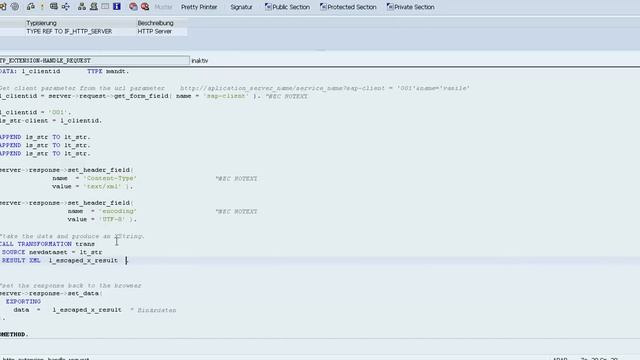The image size is (640, 360).
Task: Click the Protected Section icon
Action: coord(323,7)
